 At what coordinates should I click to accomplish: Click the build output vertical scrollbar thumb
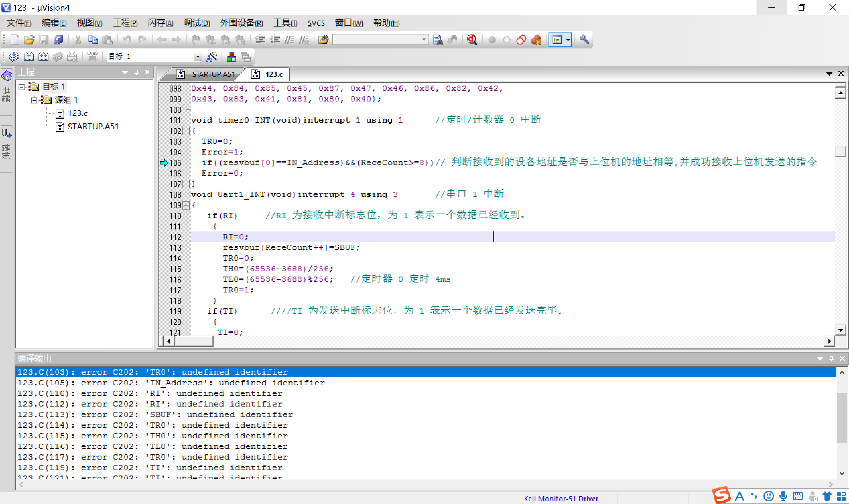click(841, 418)
